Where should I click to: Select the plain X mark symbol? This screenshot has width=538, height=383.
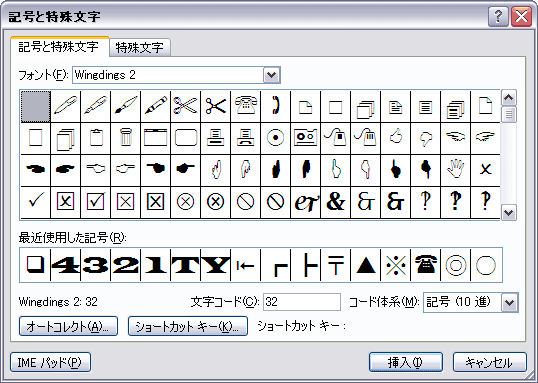tap(486, 170)
